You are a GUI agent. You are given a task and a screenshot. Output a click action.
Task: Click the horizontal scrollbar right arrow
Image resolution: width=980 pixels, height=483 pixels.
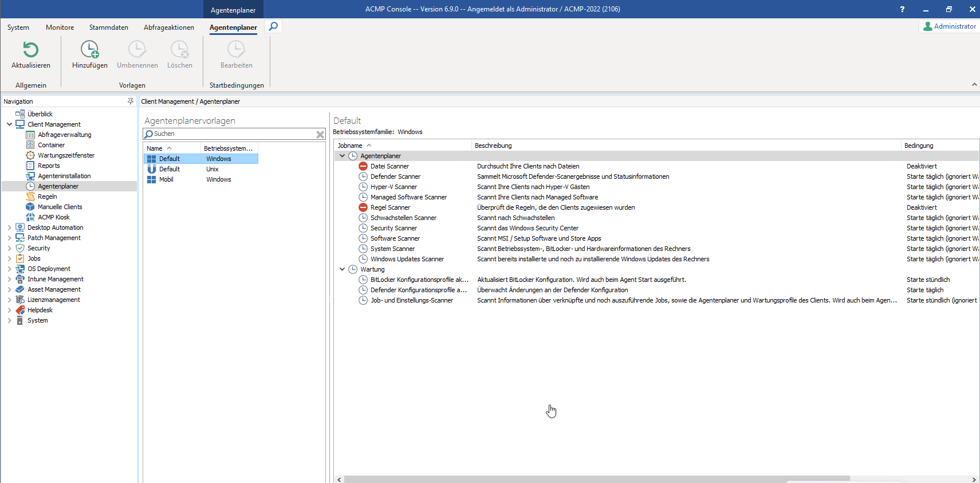click(x=974, y=479)
